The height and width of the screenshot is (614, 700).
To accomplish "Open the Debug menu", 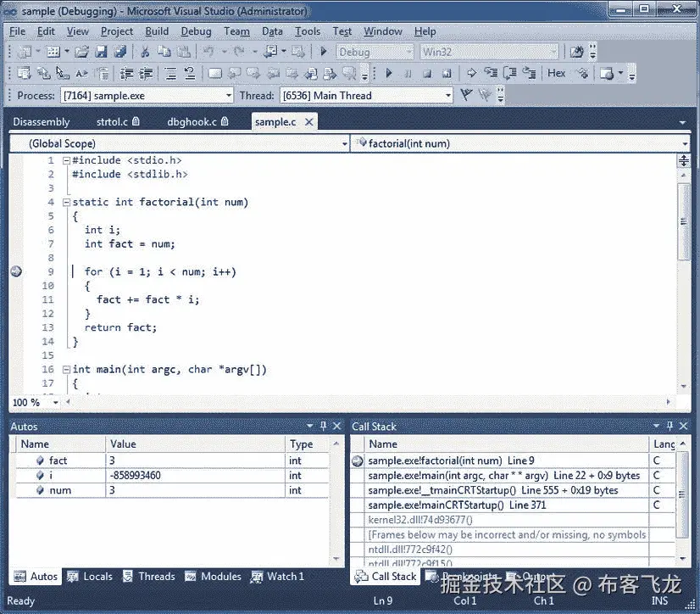I will click(196, 31).
